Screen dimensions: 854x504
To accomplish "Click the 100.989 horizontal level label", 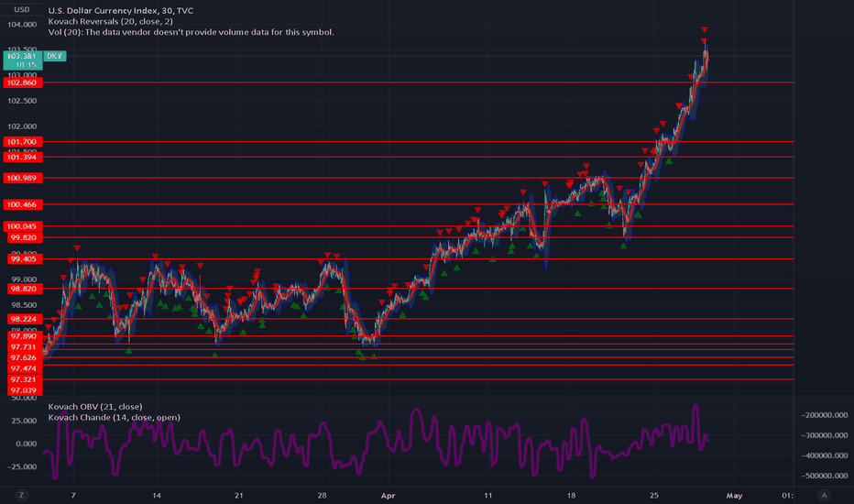I will point(22,178).
